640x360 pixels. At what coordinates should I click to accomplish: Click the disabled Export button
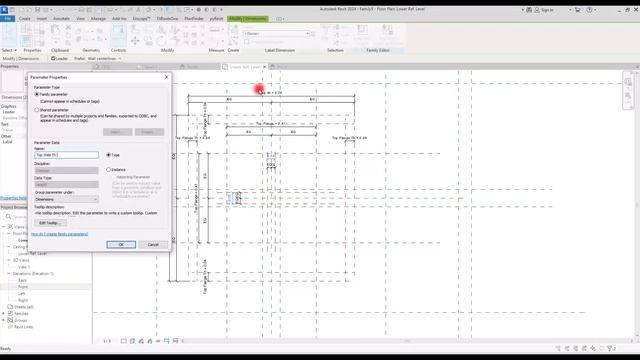tap(149, 132)
